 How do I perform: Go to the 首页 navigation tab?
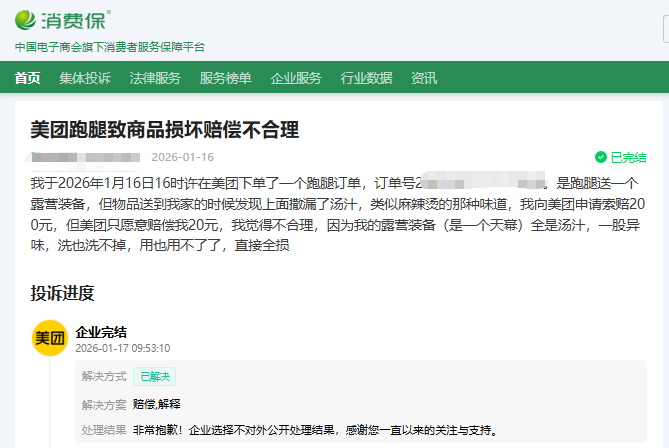pyautogui.click(x=28, y=78)
